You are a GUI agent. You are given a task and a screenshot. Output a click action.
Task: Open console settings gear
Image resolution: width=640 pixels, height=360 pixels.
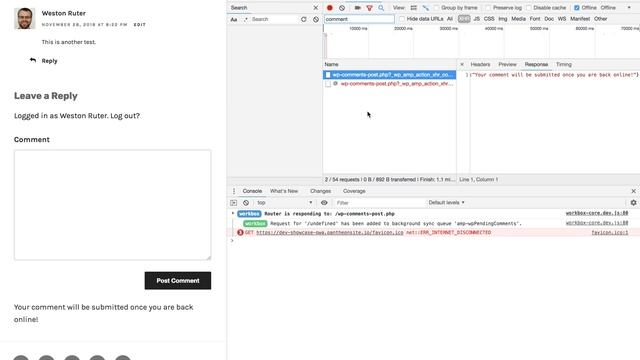point(633,202)
